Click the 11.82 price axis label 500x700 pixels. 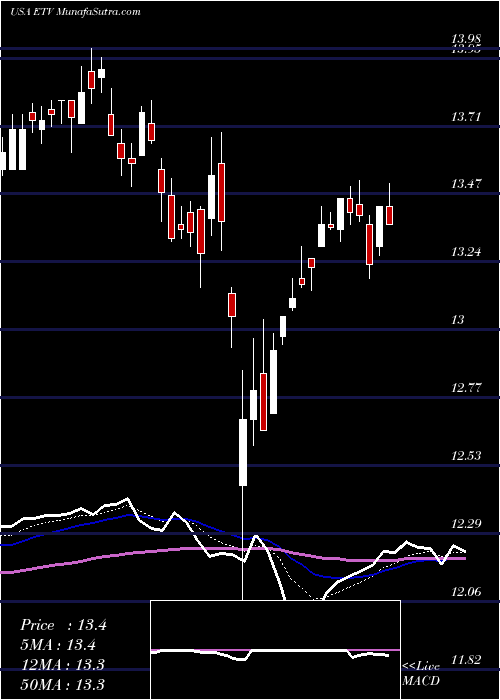pyautogui.click(x=466, y=660)
